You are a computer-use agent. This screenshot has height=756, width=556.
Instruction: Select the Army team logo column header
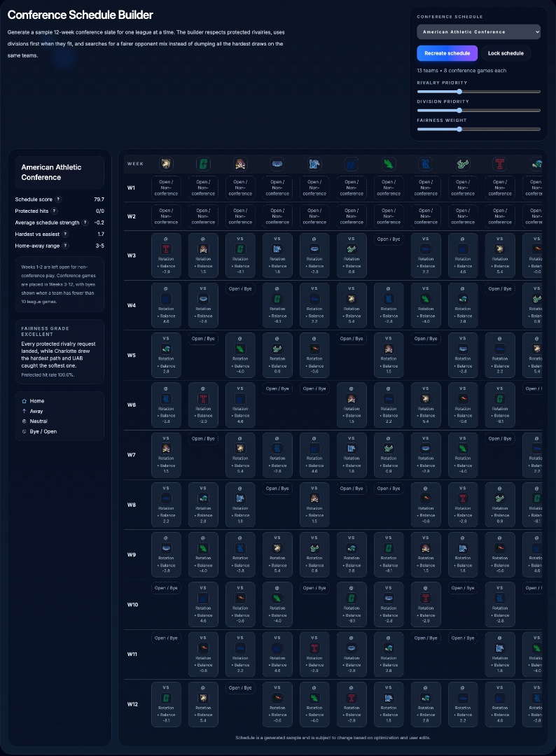tap(166, 164)
